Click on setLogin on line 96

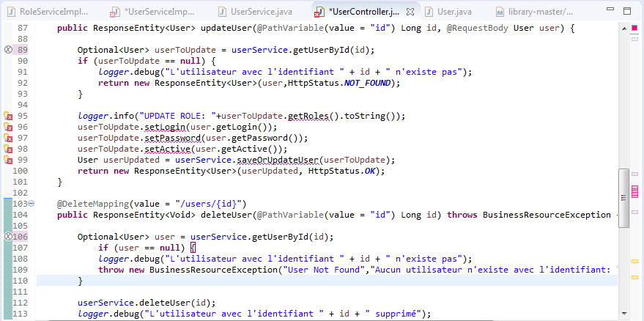(x=165, y=127)
